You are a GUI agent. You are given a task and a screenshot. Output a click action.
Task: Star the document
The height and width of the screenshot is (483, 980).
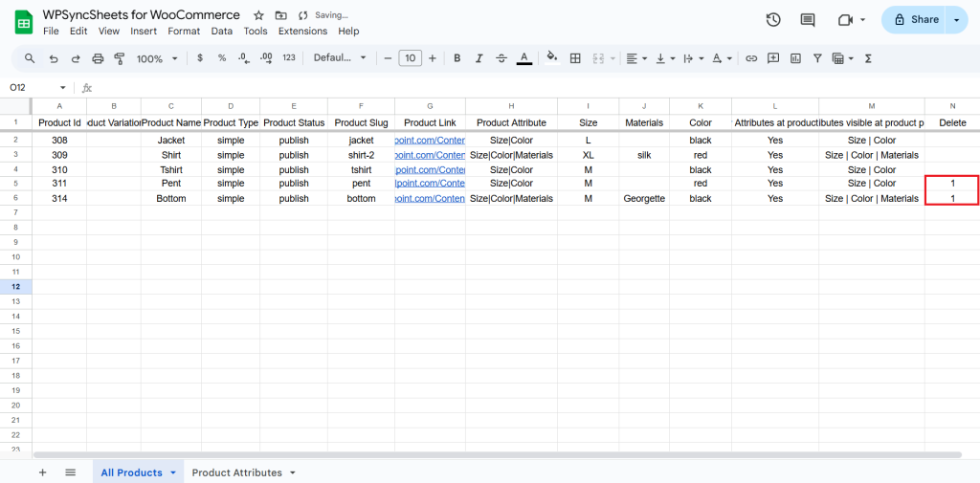point(258,15)
